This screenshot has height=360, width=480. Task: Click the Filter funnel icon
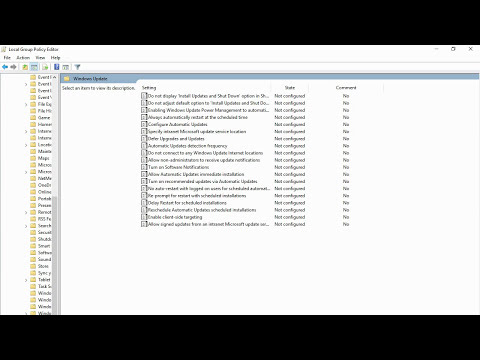[x=77, y=67]
